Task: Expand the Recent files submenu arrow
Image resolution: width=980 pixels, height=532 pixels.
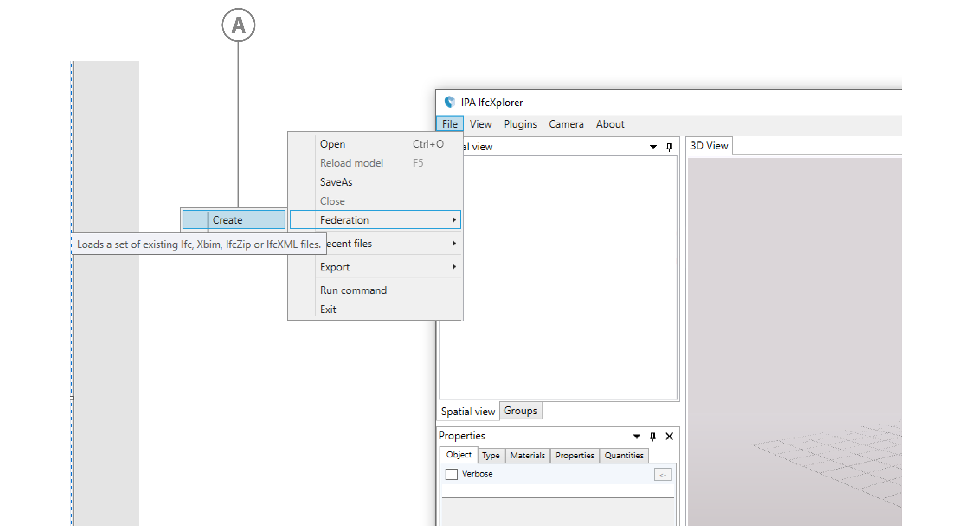Action: click(x=454, y=243)
